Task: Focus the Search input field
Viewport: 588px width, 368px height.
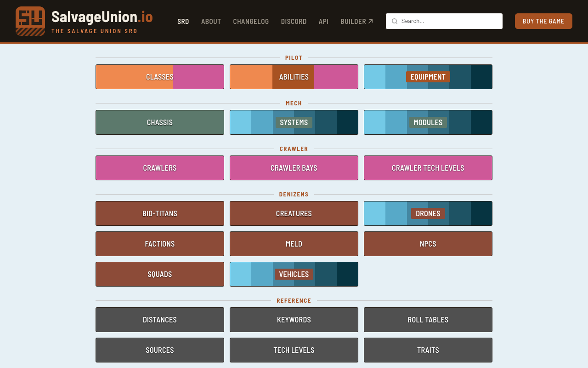Action: click(444, 21)
